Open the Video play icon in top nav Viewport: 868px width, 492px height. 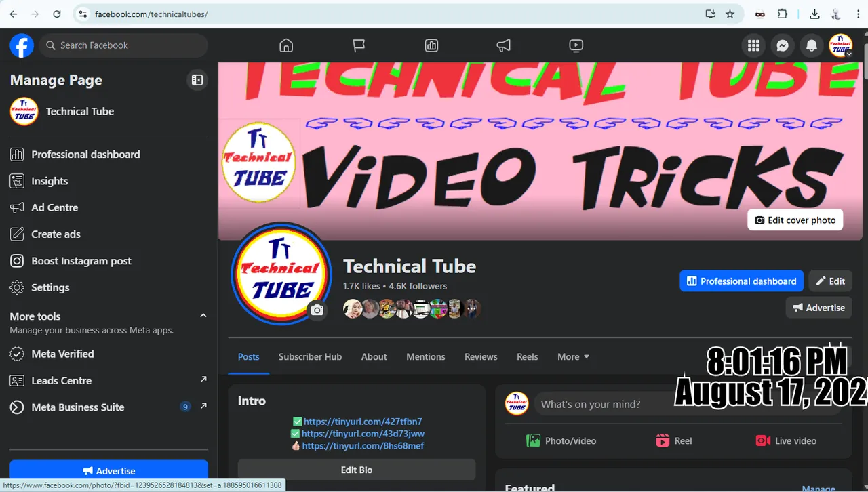(x=576, y=45)
